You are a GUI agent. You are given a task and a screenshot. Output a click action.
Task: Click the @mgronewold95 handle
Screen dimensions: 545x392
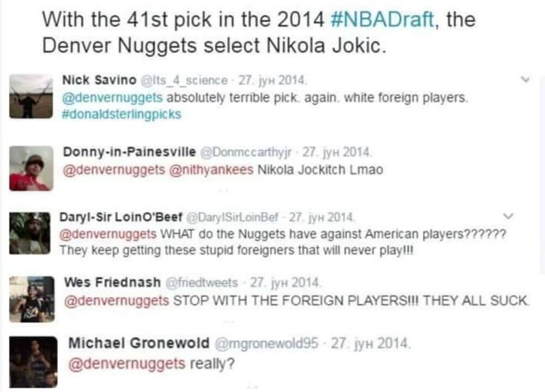(267, 343)
